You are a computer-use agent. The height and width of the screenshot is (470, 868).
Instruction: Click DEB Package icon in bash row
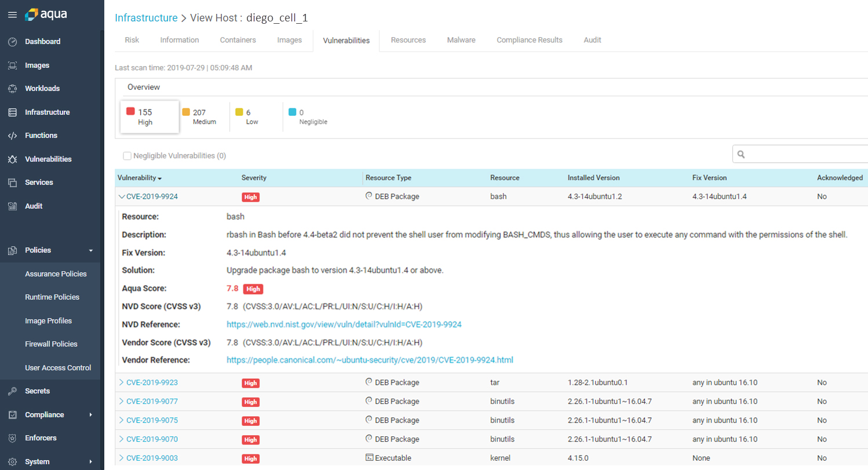(x=369, y=196)
